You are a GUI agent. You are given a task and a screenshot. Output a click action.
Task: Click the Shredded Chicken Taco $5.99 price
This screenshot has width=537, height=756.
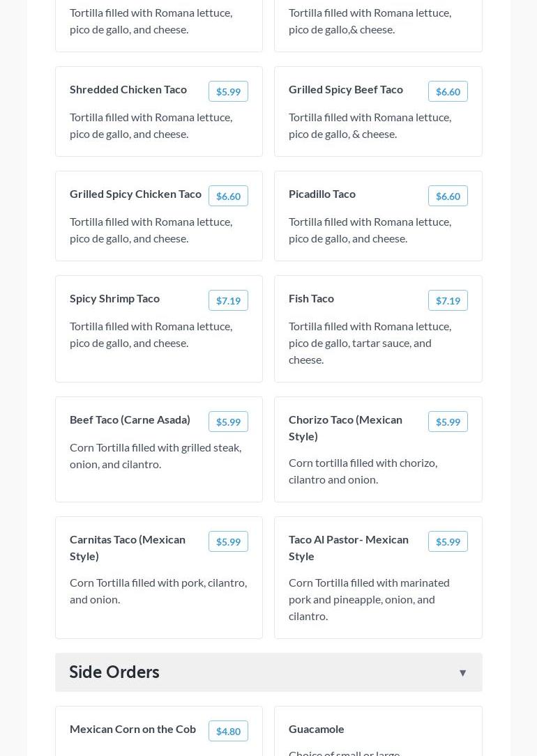[228, 91]
